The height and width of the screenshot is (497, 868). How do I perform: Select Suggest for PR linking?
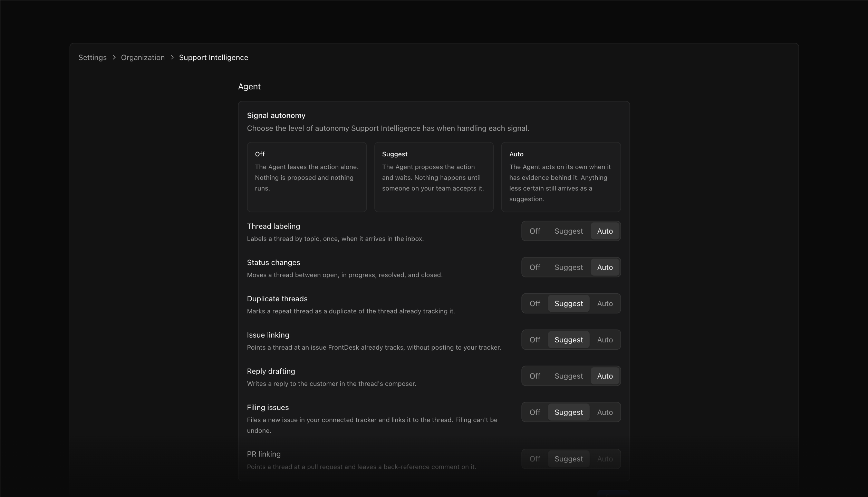pos(569,459)
